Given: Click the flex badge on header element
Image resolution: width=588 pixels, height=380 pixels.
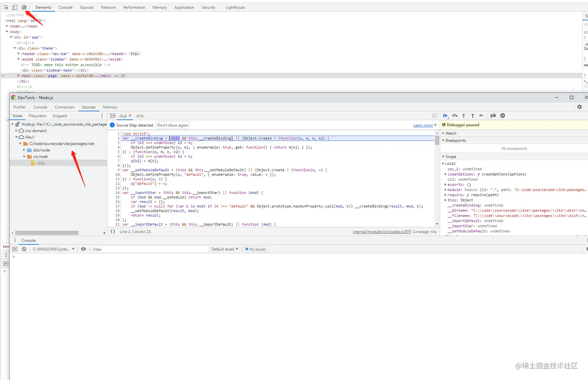Looking at the screenshot, I should pyautogui.click(x=135, y=54).
